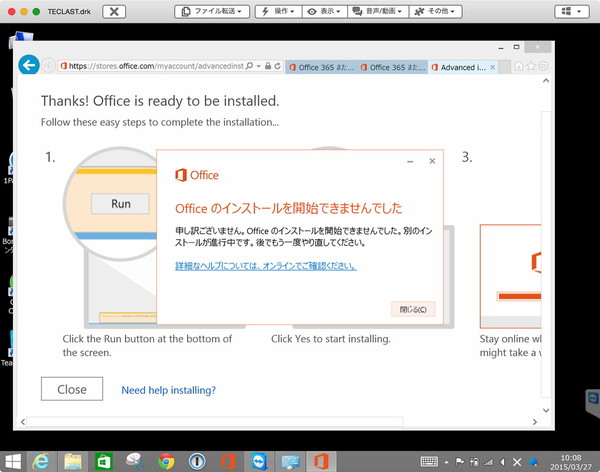Launch Windows Store from the taskbar
Screen dimensions: 600x472
tap(103, 462)
